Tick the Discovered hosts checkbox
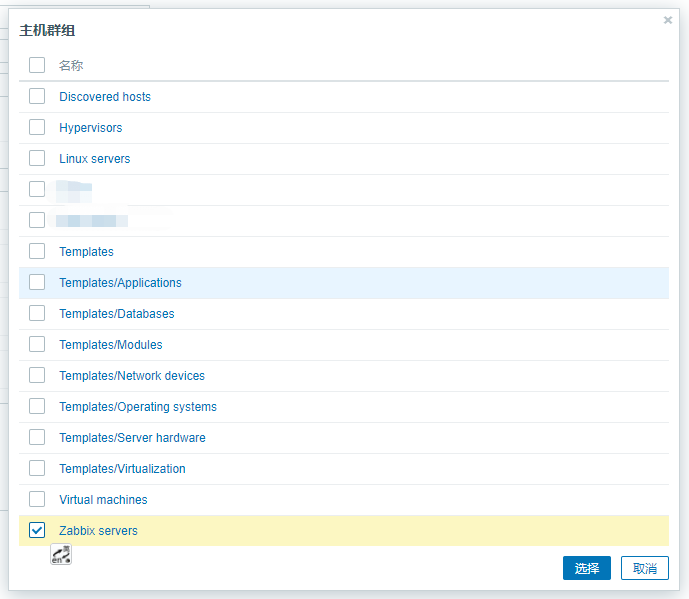689x599 pixels. coord(37,96)
